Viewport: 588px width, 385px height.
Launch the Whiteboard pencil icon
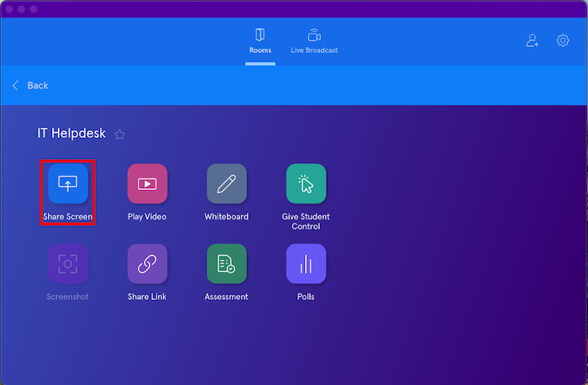227,184
